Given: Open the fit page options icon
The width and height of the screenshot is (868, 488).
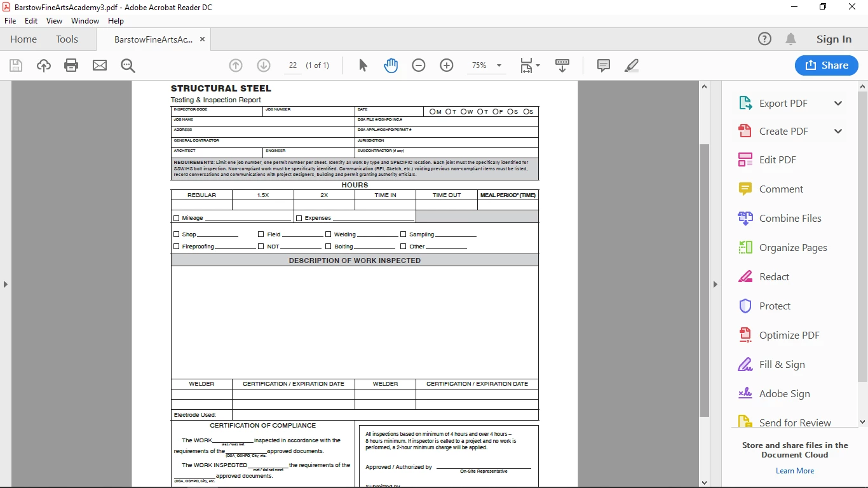Looking at the screenshot, I should 529,65.
